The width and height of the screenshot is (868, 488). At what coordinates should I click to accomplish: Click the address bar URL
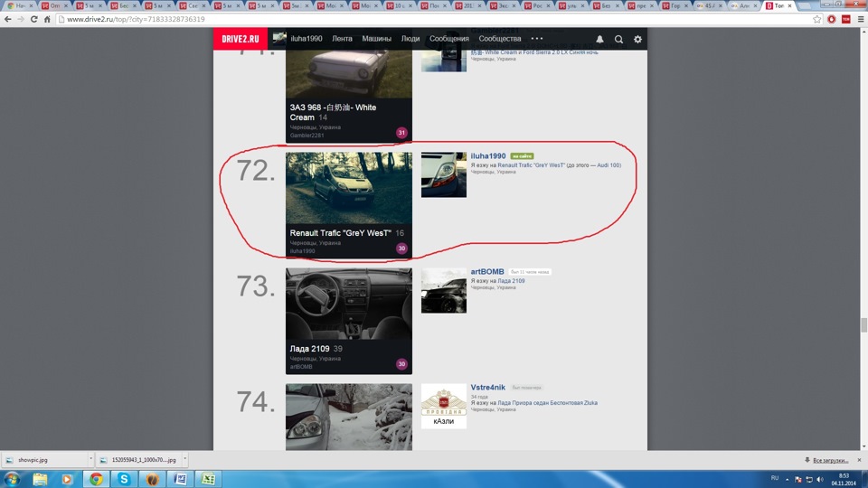coord(136,19)
